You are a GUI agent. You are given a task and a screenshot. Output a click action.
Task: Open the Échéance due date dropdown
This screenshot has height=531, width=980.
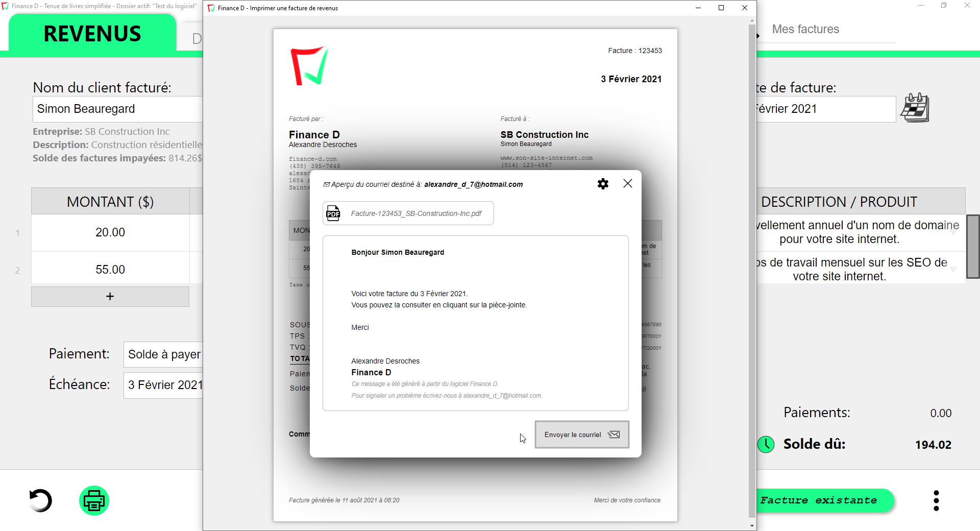(x=163, y=384)
